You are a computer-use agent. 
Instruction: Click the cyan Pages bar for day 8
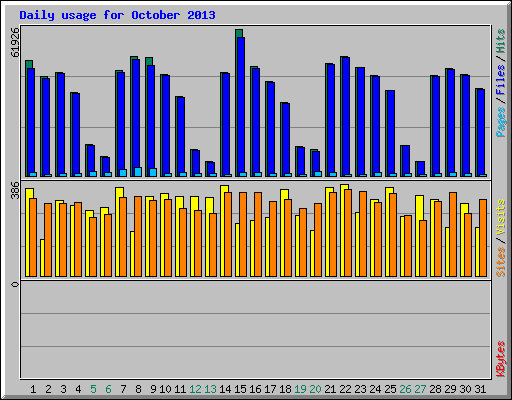(x=138, y=172)
